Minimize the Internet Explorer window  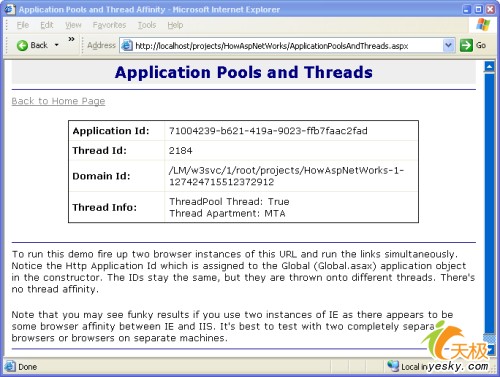click(467, 9)
